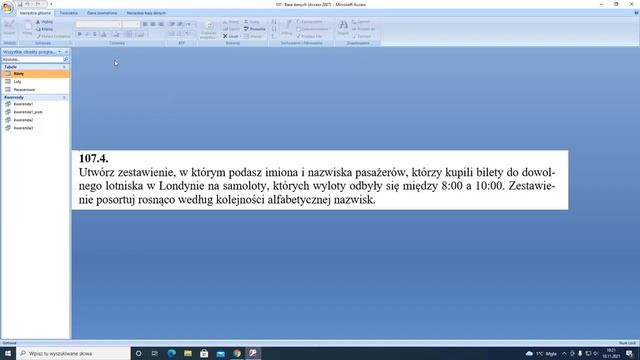
Task: Open the font name combo box
Action: 99,24
